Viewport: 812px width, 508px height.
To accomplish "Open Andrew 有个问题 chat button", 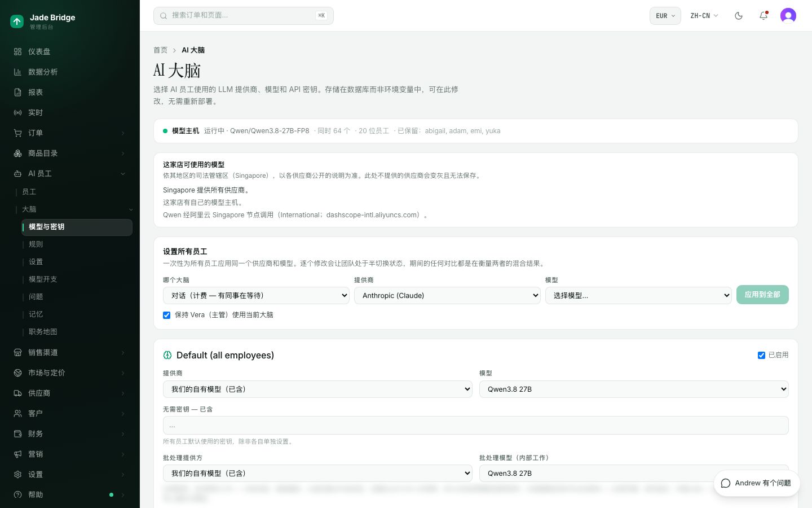I will coord(757,483).
